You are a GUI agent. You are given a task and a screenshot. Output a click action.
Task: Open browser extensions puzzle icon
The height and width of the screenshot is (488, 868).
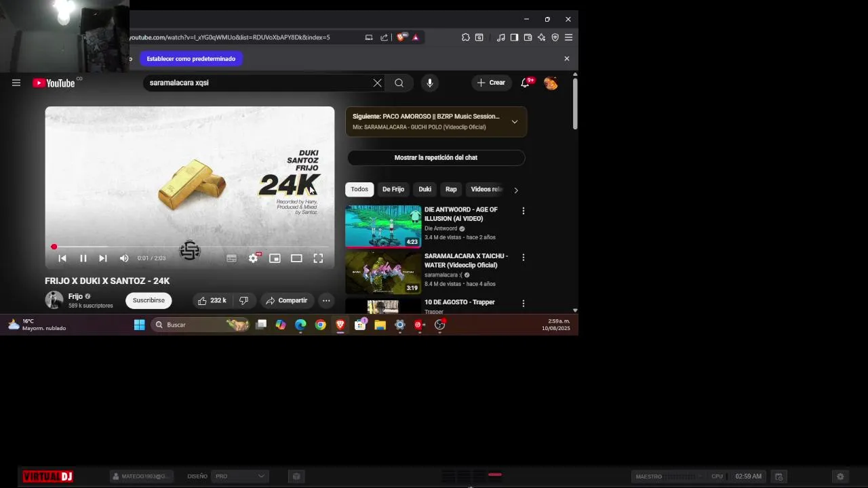(x=466, y=37)
